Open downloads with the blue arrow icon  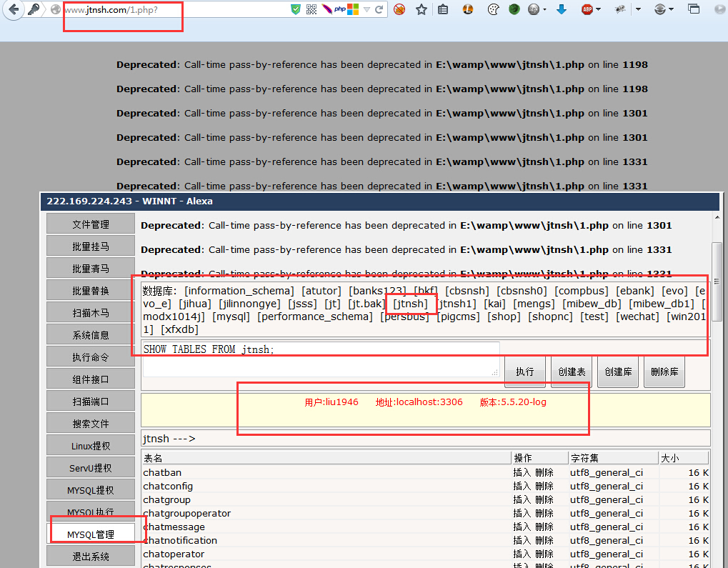[x=562, y=9]
